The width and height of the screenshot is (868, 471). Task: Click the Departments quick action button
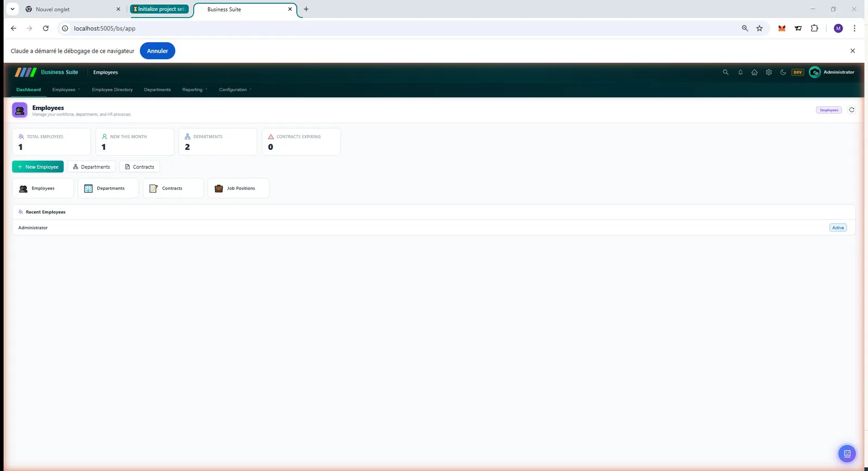point(92,167)
